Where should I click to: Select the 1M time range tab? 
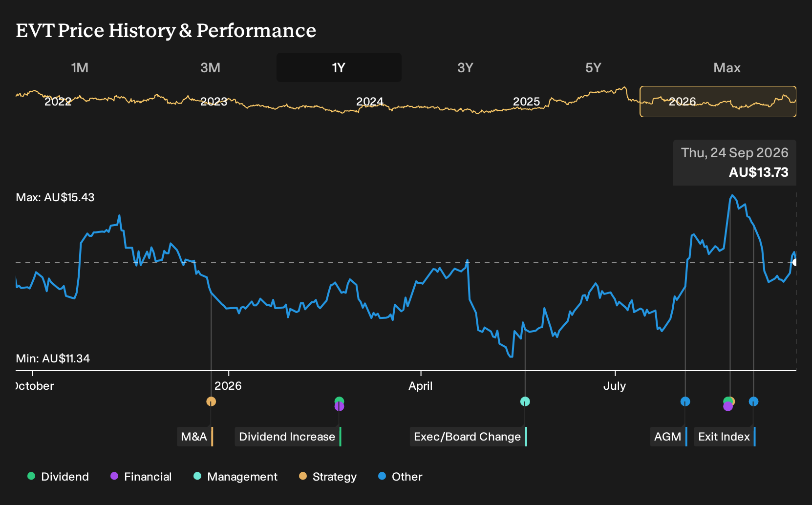[x=80, y=68]
